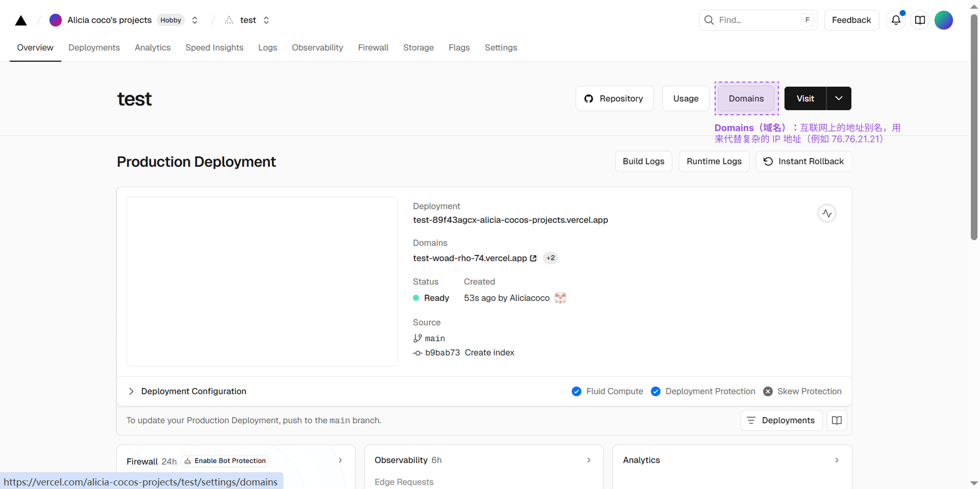The width and height of the screenshot is (980, 489).
Task: Switch to the Analytics tab
Action: tap(153, 47)
